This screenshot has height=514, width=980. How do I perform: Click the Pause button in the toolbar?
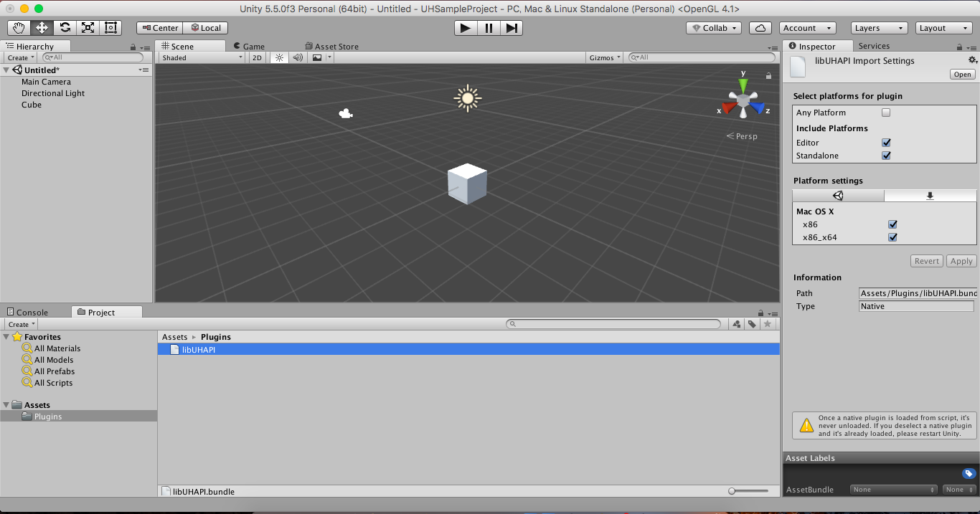pos(489,28)
